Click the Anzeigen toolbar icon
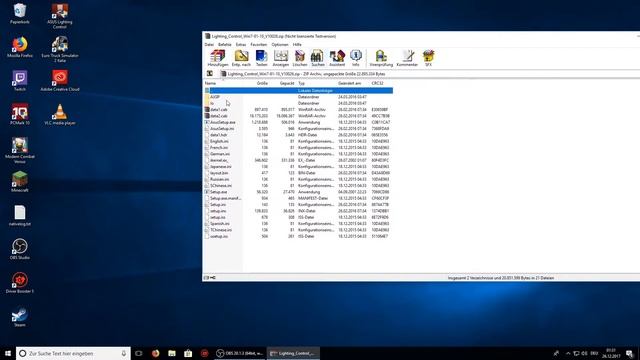 click(x=280, y=58)
